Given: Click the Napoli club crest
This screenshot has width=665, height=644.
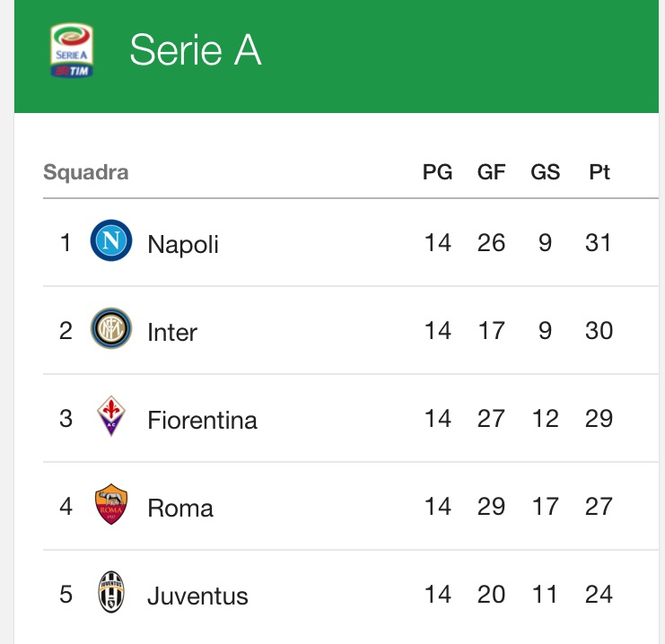Looking at the screenshot, I should (111, 240).
